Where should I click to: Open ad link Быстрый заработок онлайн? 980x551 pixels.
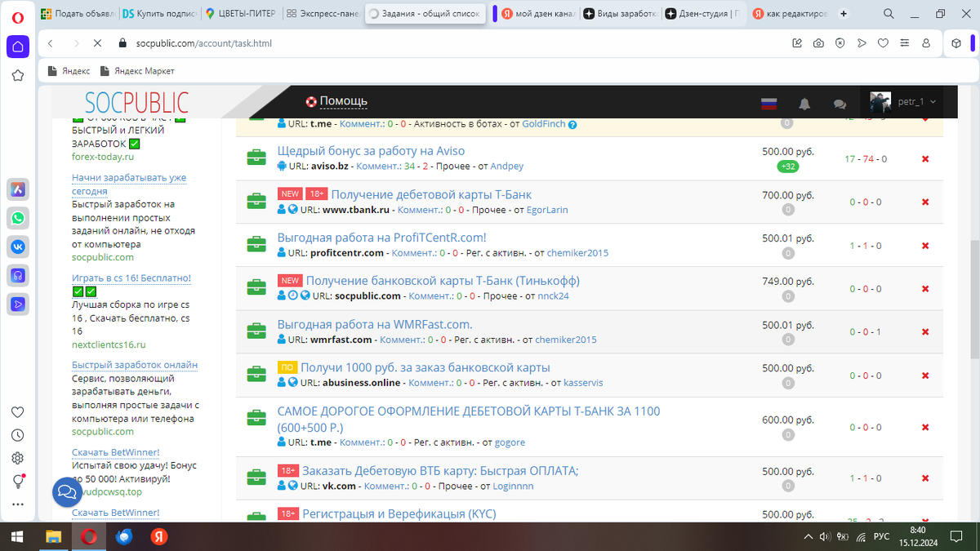pos(135,365)
